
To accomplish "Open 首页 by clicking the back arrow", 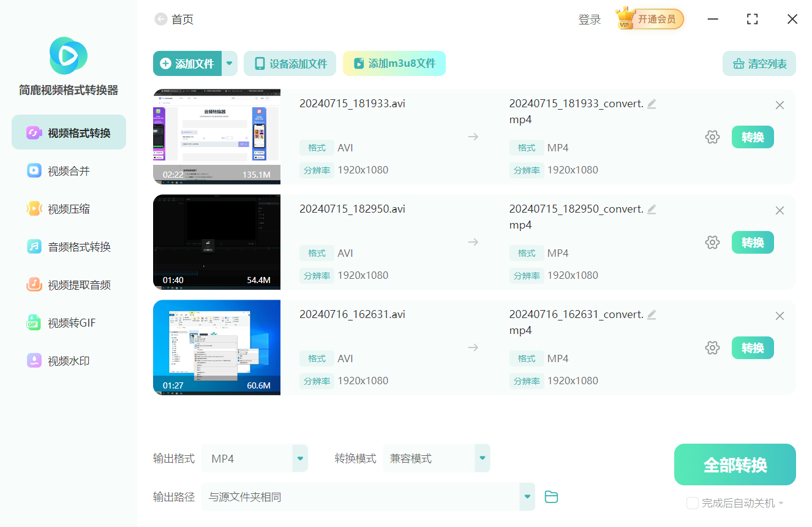I will coord(160,19).
